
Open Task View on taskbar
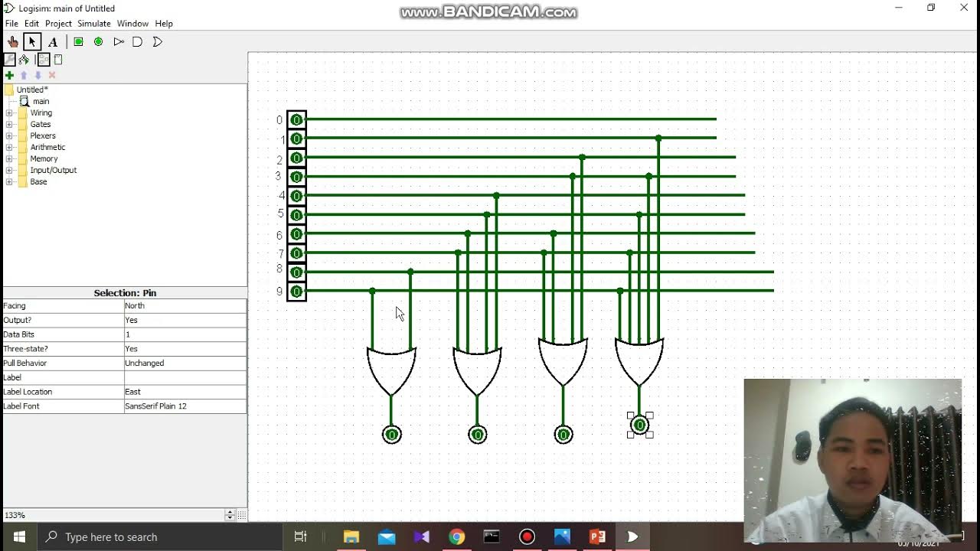300,536
